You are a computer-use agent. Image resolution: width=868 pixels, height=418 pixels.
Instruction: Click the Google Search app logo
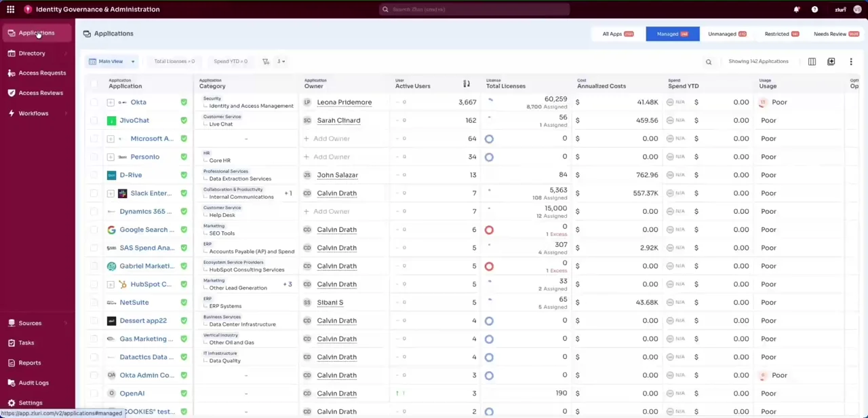click(111, 229)
